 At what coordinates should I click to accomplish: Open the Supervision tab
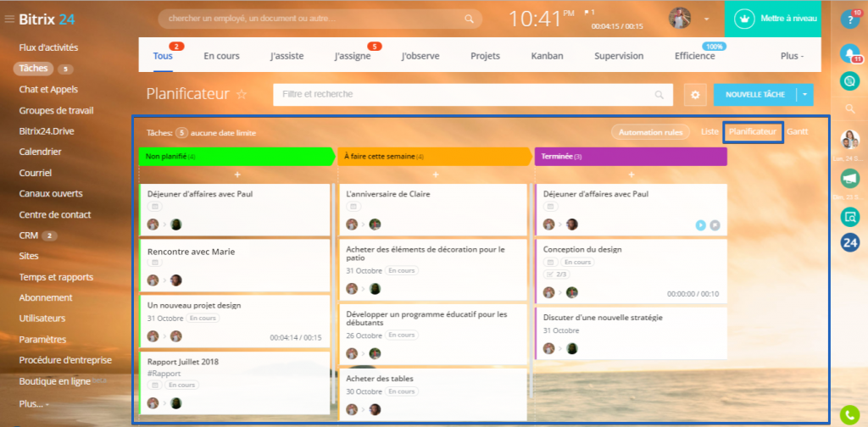[x=619, y=56]
